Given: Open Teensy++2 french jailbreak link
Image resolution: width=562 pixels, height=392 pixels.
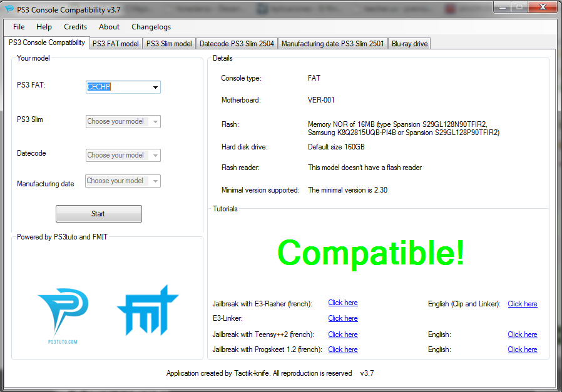Looking at the screenshot, I should [343, 334].
